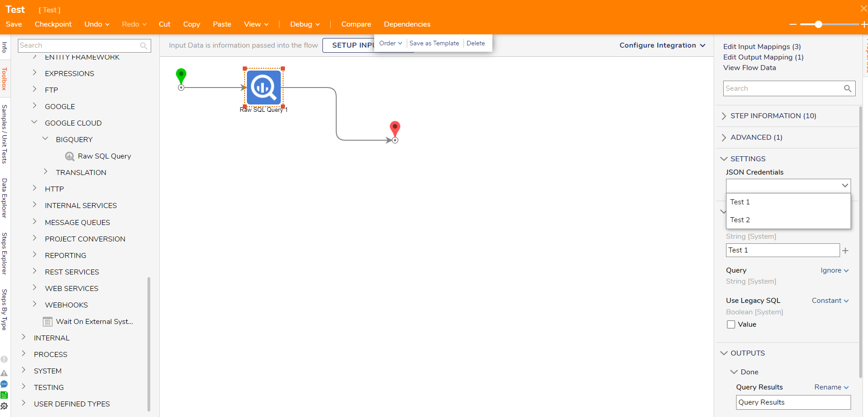Click the toolbox Search field
Screen dimensions: 868x417
pos(85,45)
